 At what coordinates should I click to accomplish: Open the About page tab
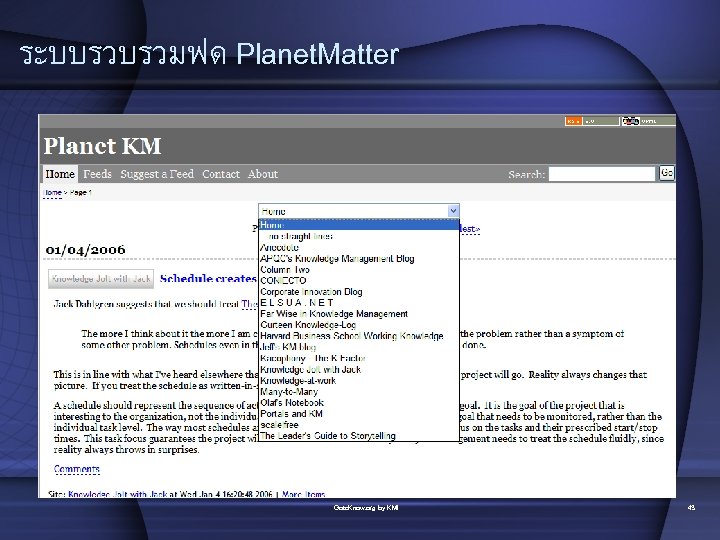(x=263, y=174)
